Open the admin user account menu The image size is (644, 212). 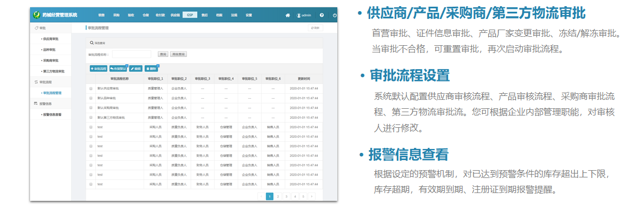tap(303, 15)
